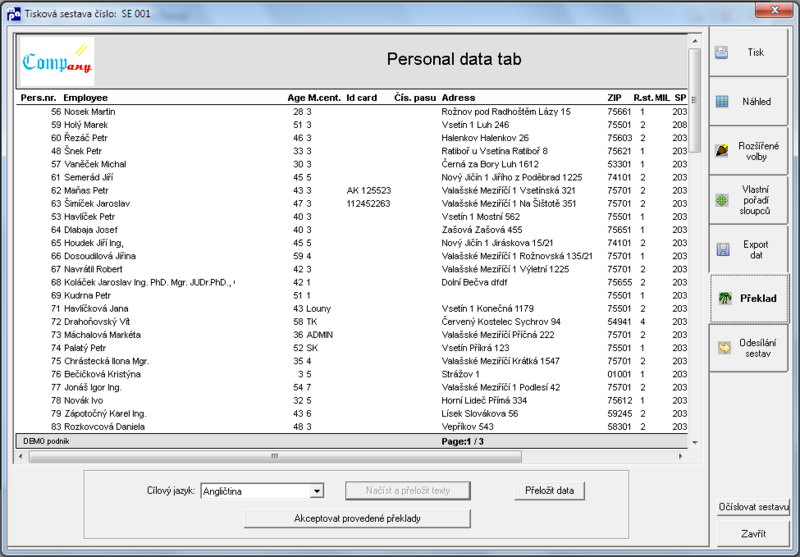Click the Čís. pasu column header
Screen dimensions: 800x557
[x=415, y=97]
